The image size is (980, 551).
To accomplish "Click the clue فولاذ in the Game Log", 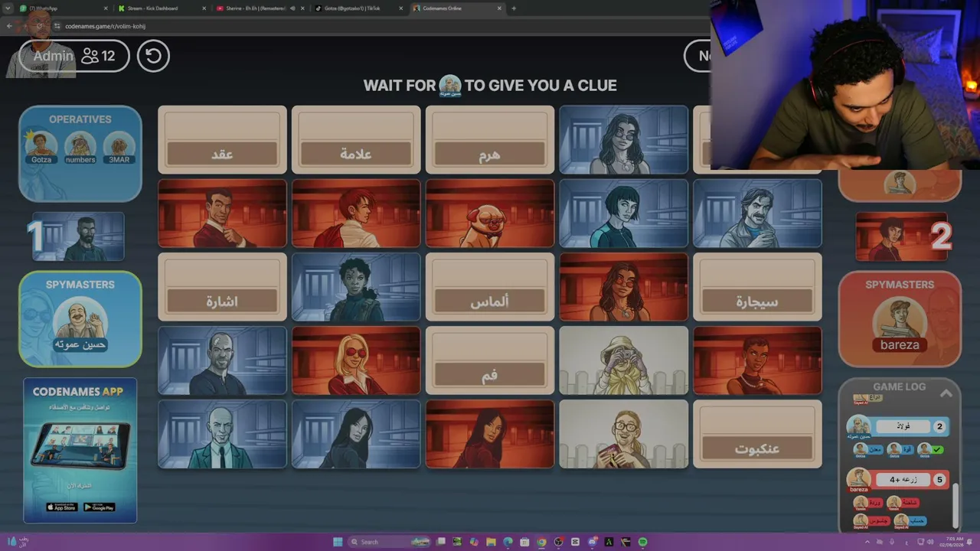I will pos(903,426).
